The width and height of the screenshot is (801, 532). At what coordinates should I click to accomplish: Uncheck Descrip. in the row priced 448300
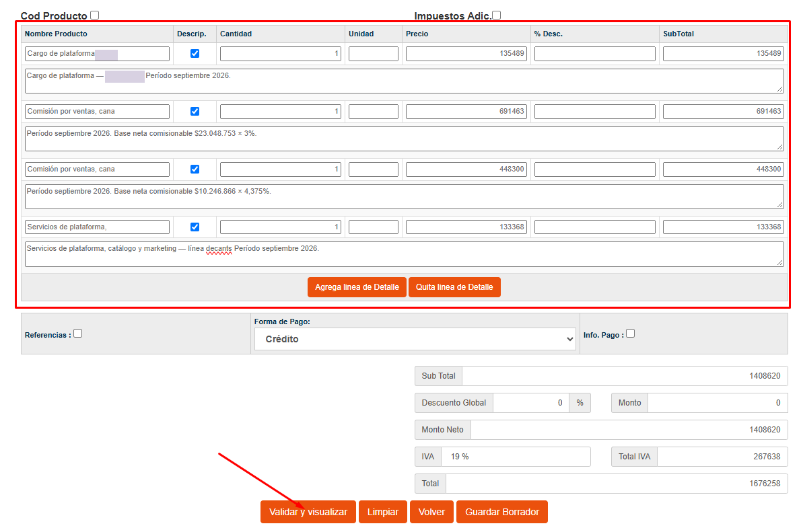[x=195, y=169]
